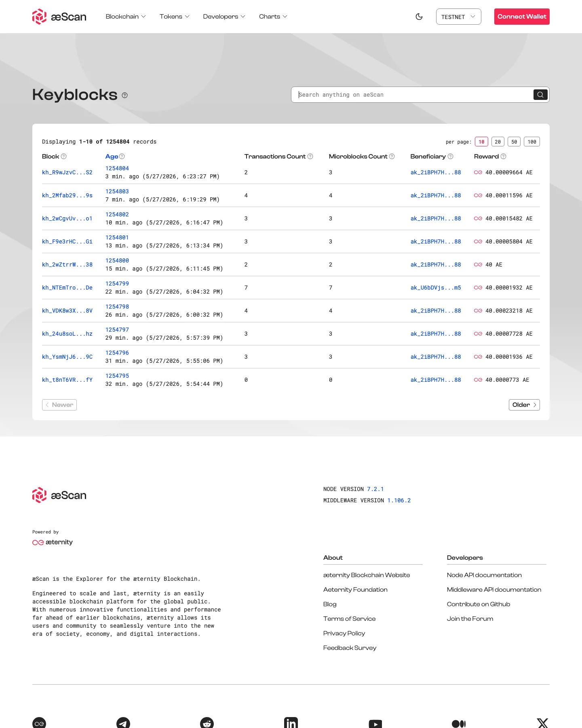Click AE icon beside 40 AE reward
Image resolution: width=582 pixels, height=728 pixels.
click(478, 265)
